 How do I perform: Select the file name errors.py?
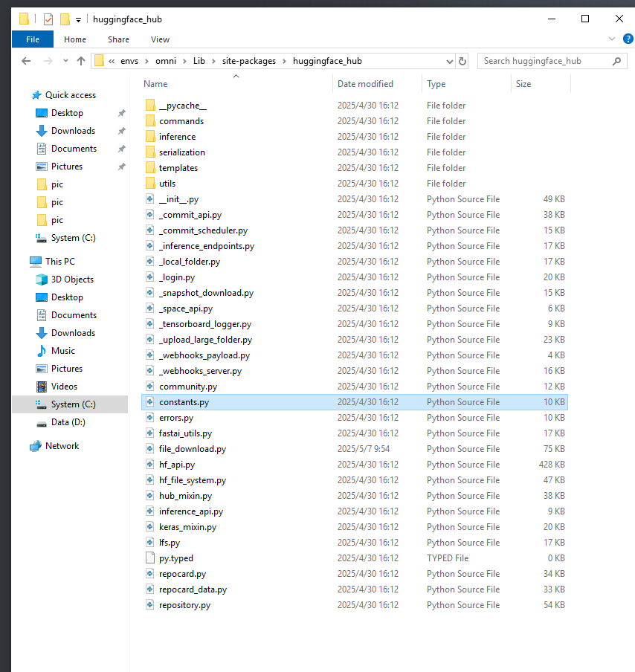[x=176, y=418]
